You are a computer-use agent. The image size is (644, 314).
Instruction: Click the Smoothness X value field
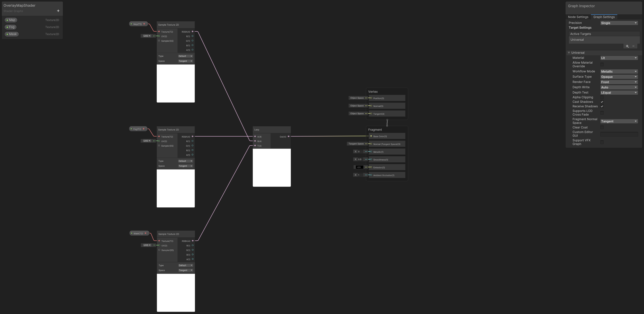(360, 159)
